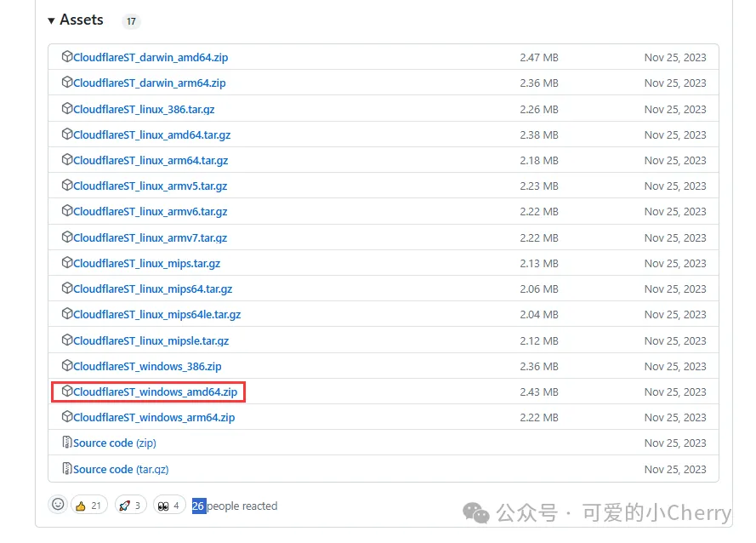Download CloudflareST_linux_mips64le.tar.gz
Image resolution: width=756 pixels, height=543 pixels.
[157, 315]
